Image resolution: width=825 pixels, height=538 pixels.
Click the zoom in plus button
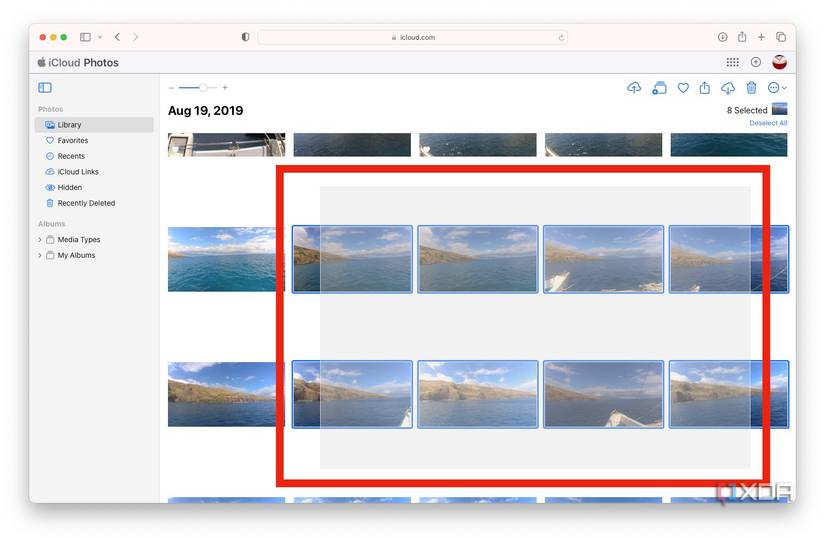[225, 88]
